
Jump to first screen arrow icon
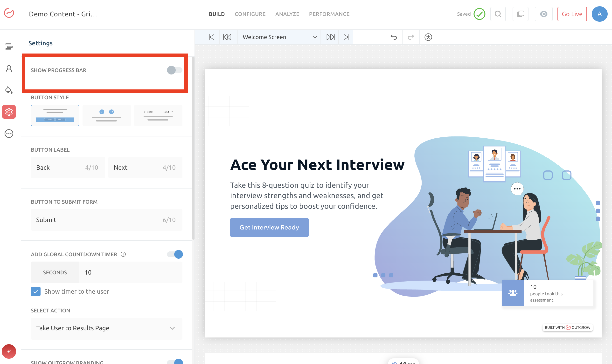tap(212, 37)
